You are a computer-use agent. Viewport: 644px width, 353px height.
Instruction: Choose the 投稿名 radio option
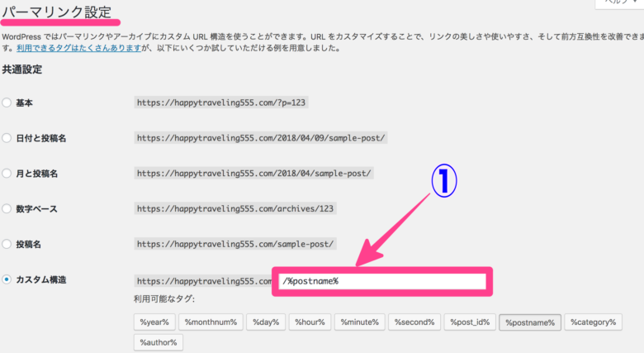[x=7, y=244]
